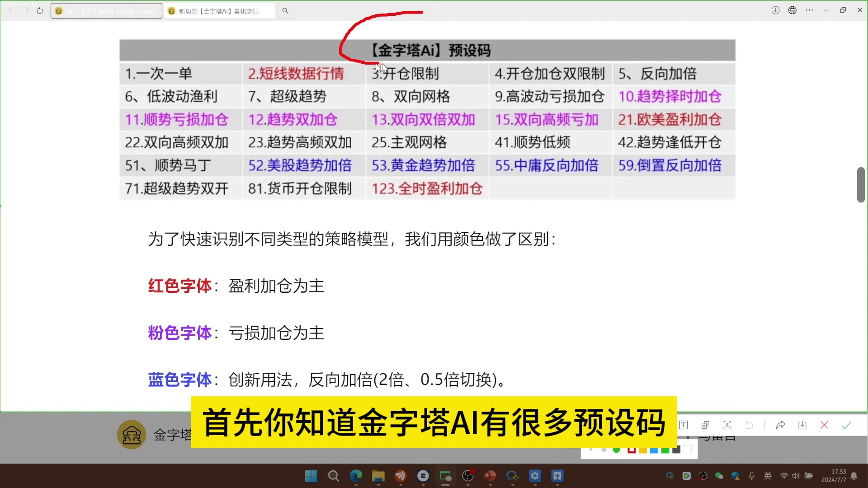Select the red color swatch

click(x=632, y=450)
